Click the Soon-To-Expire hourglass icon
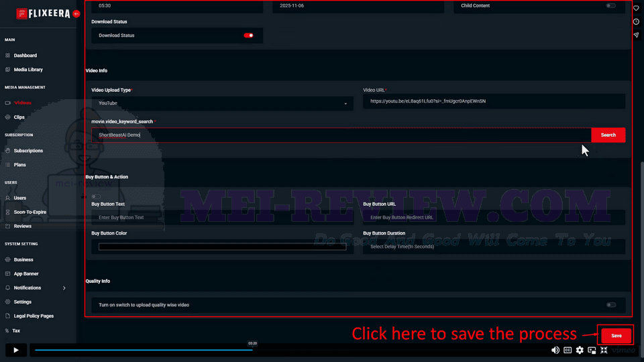Screen dimensions: 644x362 [x=7, y=213]
